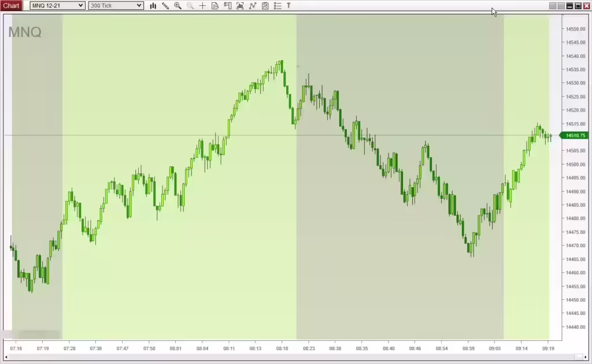Open the strategies zigzag line icon
Image resolution: width=592 pixels, height=364 pixels.
pos(253,6)
